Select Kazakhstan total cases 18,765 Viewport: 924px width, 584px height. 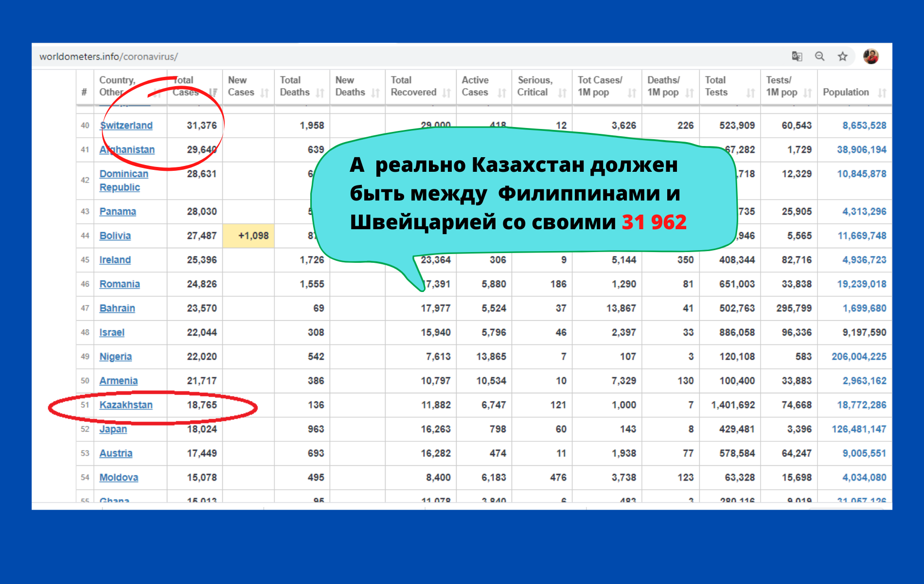point(202,405)
